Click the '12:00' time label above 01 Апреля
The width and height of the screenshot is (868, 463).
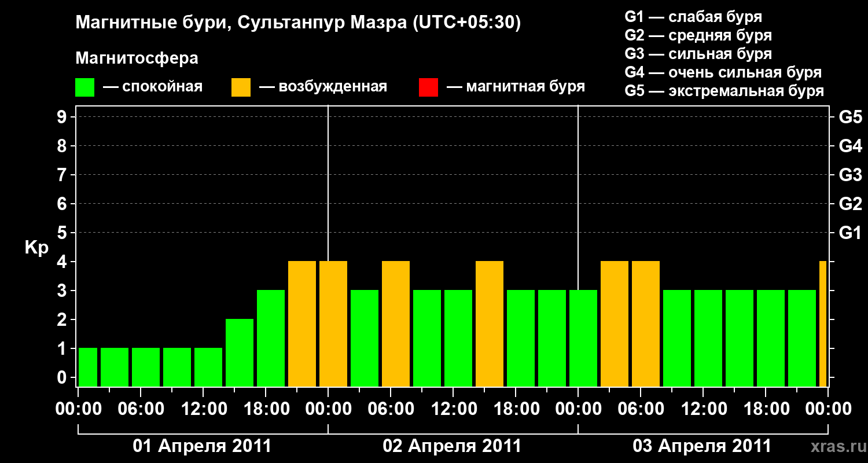pos(204,409)
